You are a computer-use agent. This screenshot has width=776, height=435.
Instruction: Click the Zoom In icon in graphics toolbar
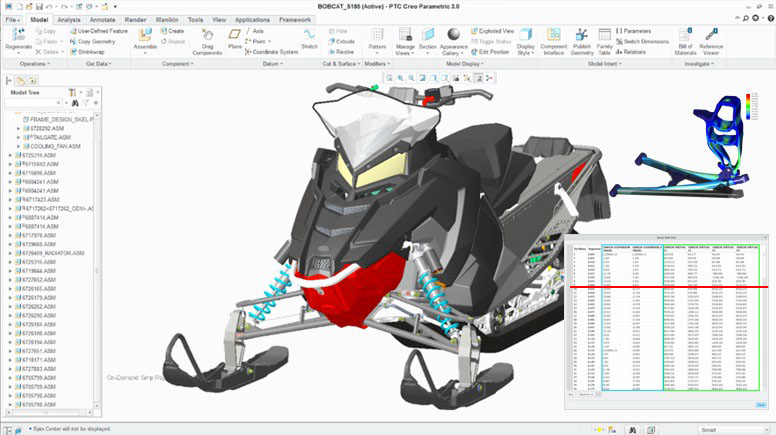pyautogui.click(x=400, y=78)
